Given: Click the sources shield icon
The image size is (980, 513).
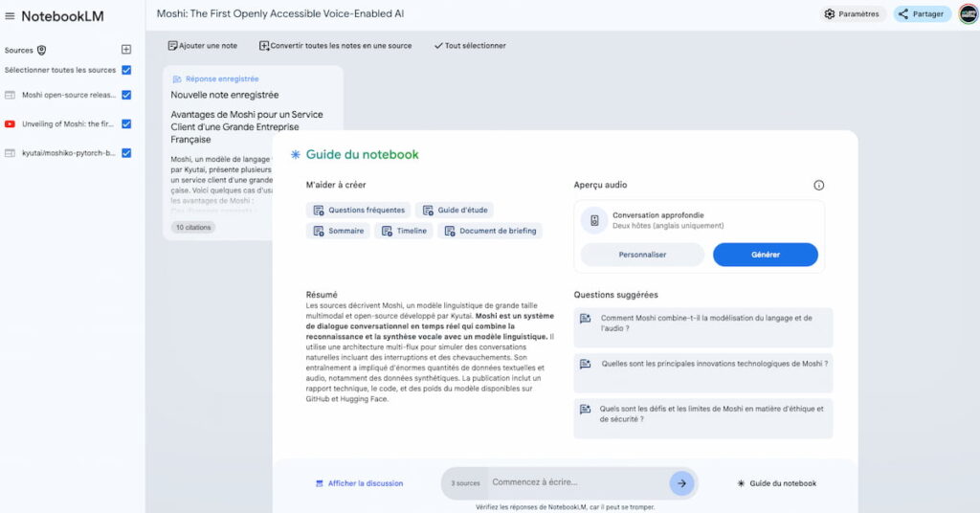Looking at the screenshot, I should click(41, 50).
